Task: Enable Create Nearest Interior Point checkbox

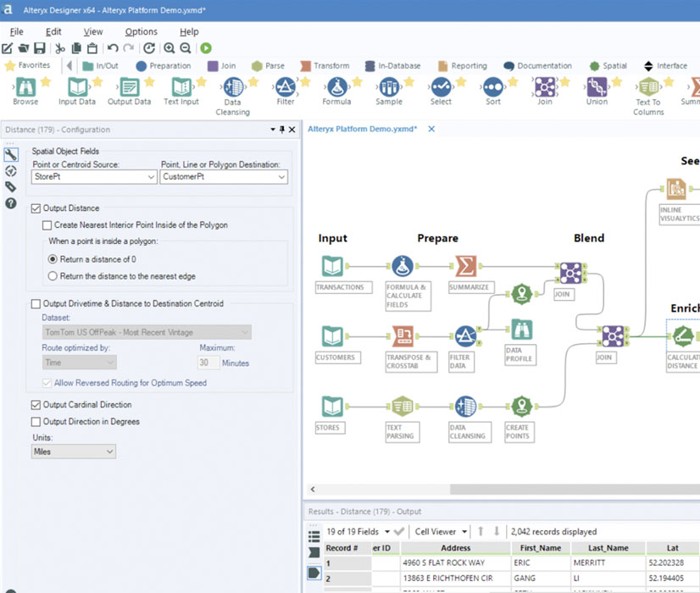Action: pos(47,225)
